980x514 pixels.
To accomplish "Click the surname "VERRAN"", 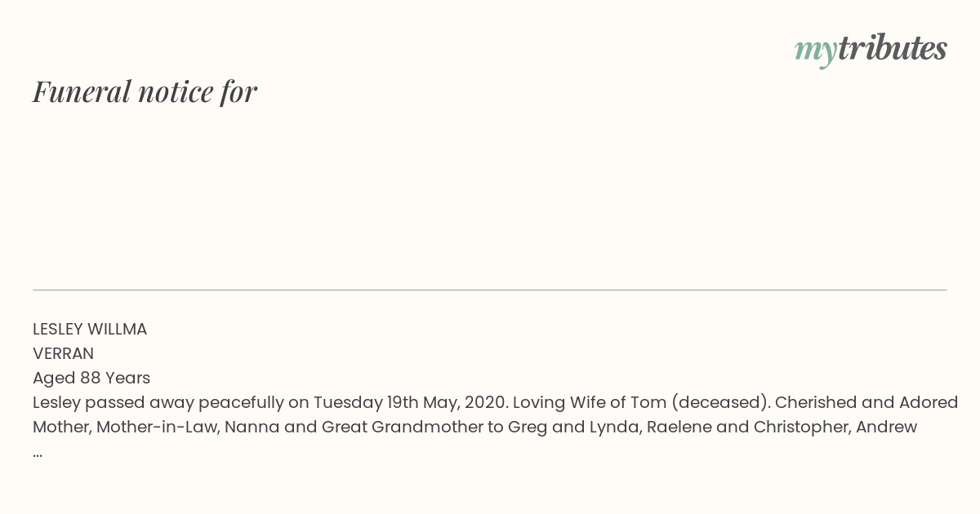I will 63,353.
